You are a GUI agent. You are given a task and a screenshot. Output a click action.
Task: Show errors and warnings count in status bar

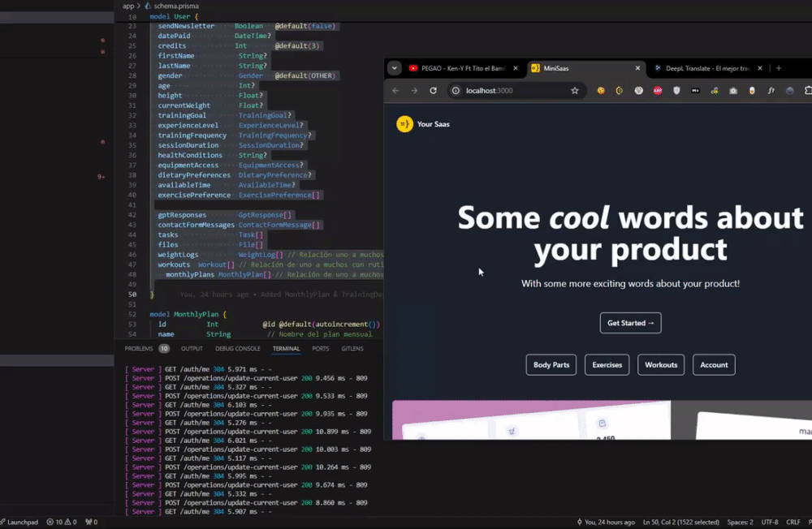click(x=61, y=523)
